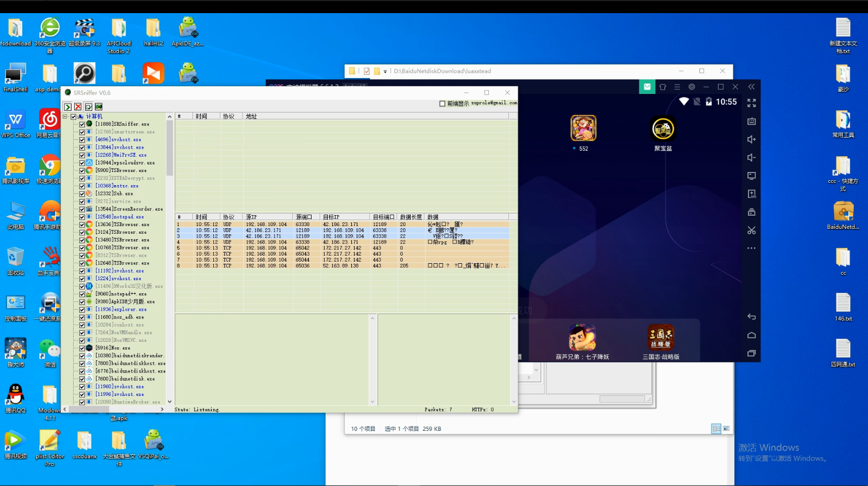Image resolution: width=868 pixels, height=486 pixels.
Task: Click the red X clear button in SRSniffer
Action: (x=78, y=107)
